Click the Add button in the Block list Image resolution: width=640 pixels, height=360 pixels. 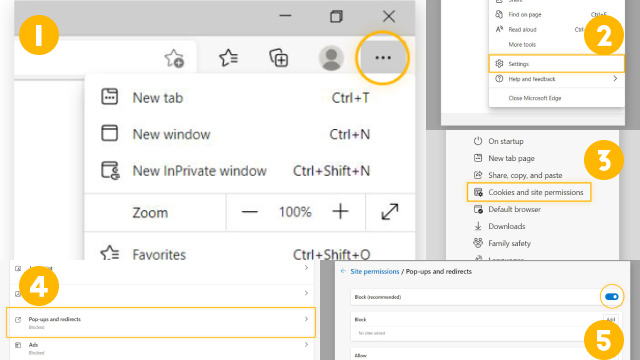click(611, 320)
